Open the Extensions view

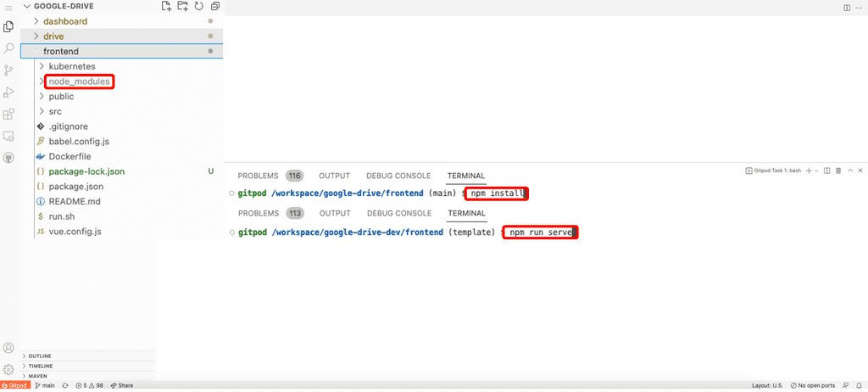9,115
